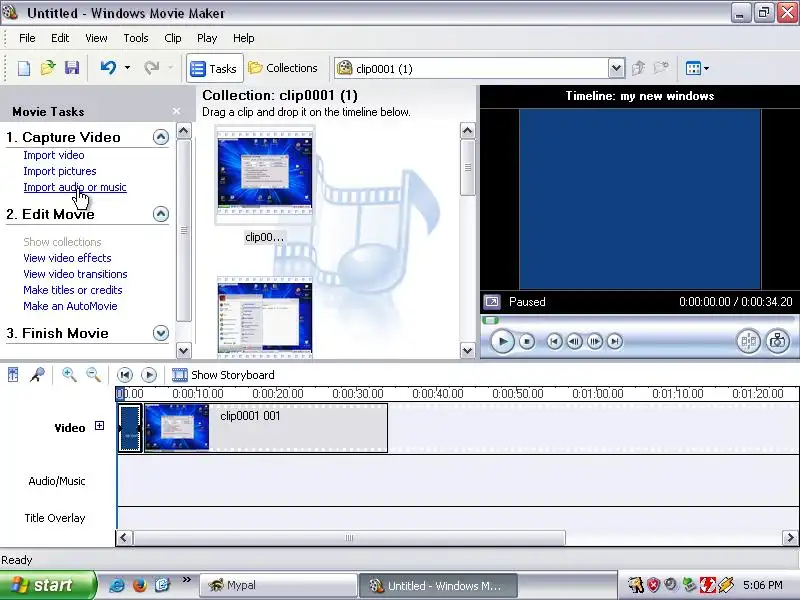Open the Play menu
The width and height of the screenshot is (800, 600).
[x=207, y=38]
